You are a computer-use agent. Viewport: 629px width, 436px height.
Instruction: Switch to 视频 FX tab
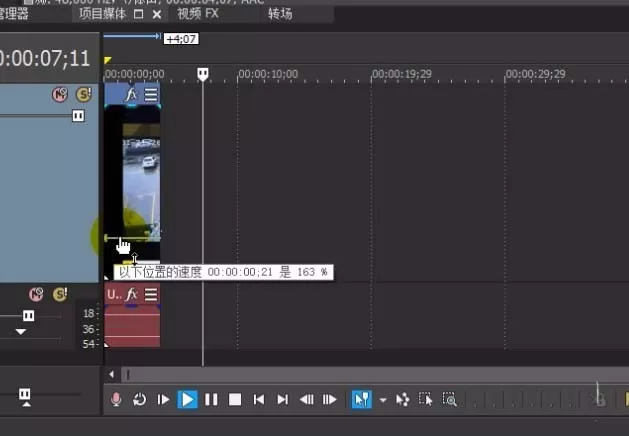198,14
